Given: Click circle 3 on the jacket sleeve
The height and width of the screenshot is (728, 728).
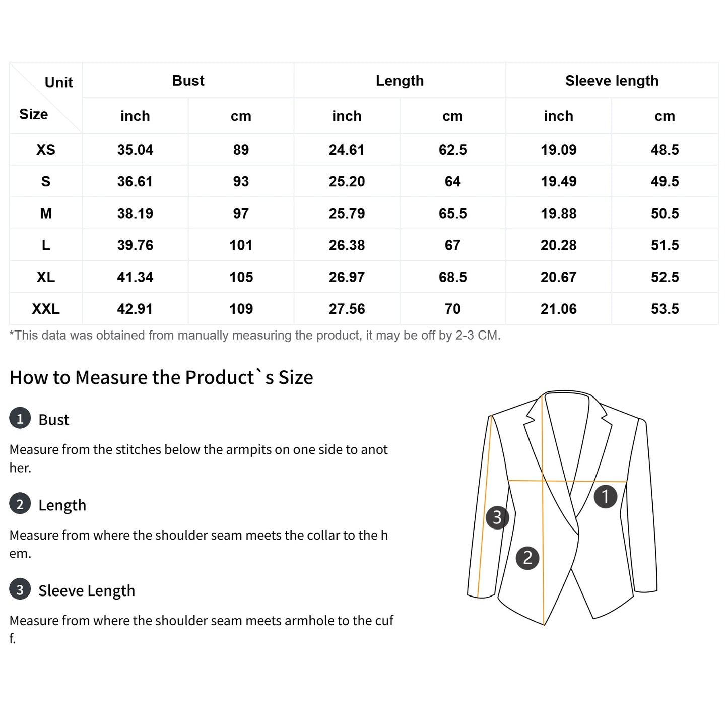Looking at the screenshot, I should pos(497,517).
